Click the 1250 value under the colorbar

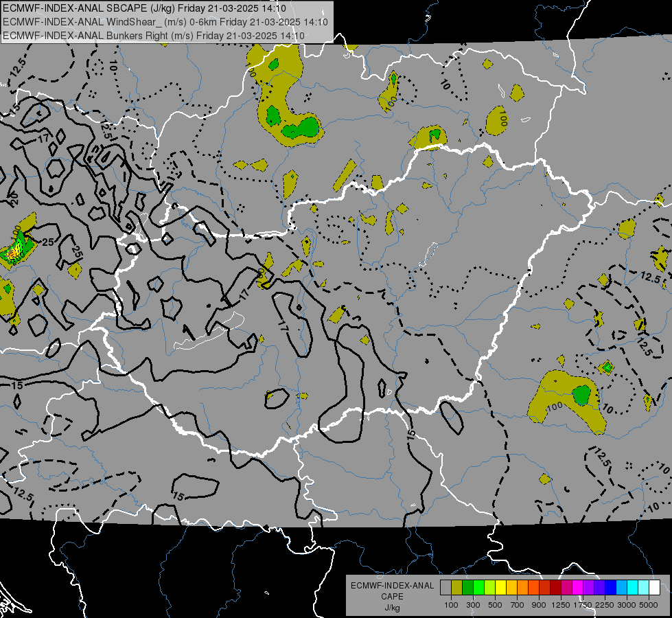click(561, 605)
